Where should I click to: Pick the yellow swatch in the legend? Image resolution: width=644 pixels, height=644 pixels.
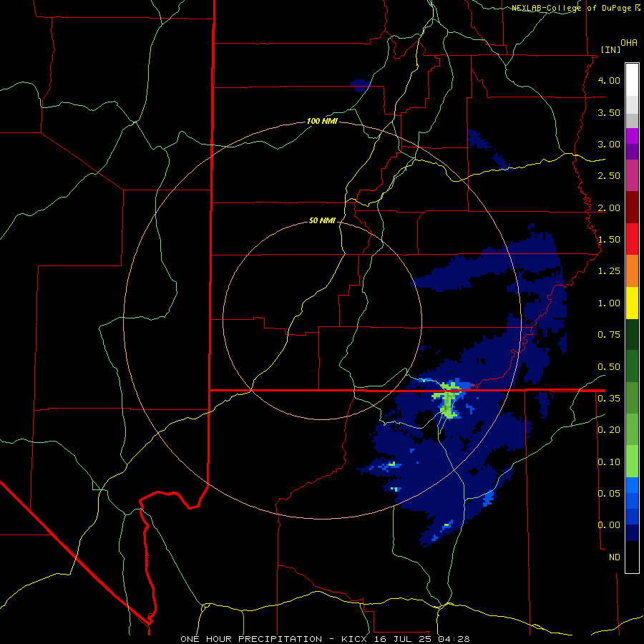pos(632,303)
